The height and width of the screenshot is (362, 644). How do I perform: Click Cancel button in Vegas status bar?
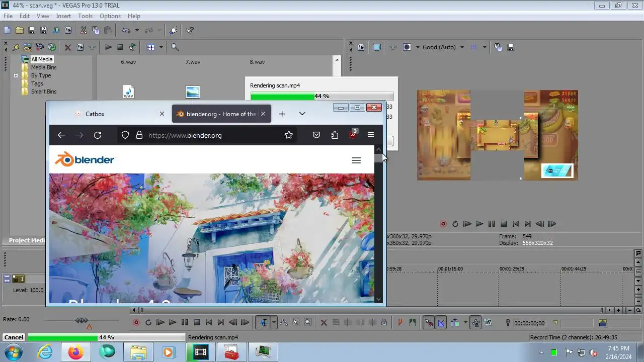click(x=14, y=337)
